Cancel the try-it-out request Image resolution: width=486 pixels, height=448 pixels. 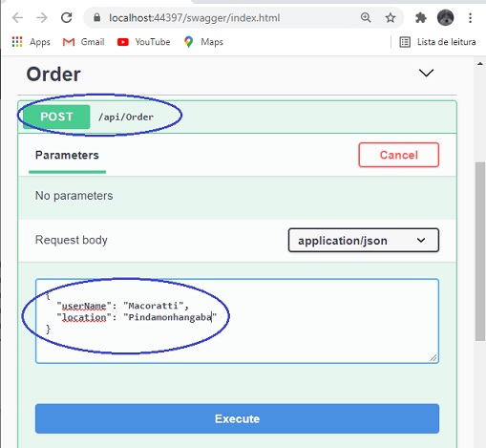[x=398, y=155]
